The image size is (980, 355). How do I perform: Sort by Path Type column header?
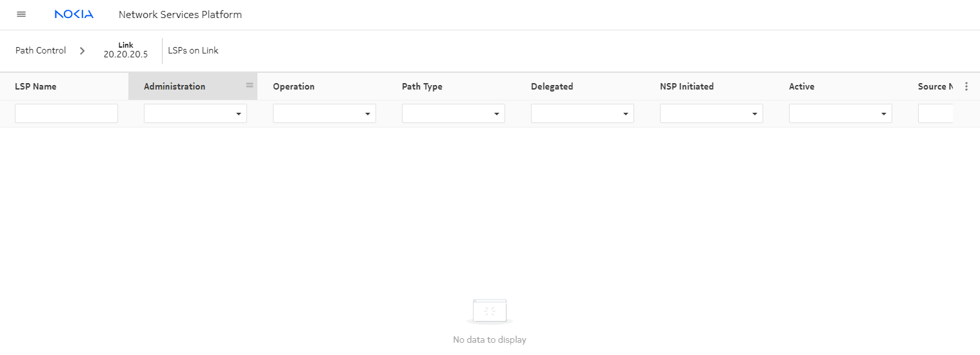pos(422,86)
